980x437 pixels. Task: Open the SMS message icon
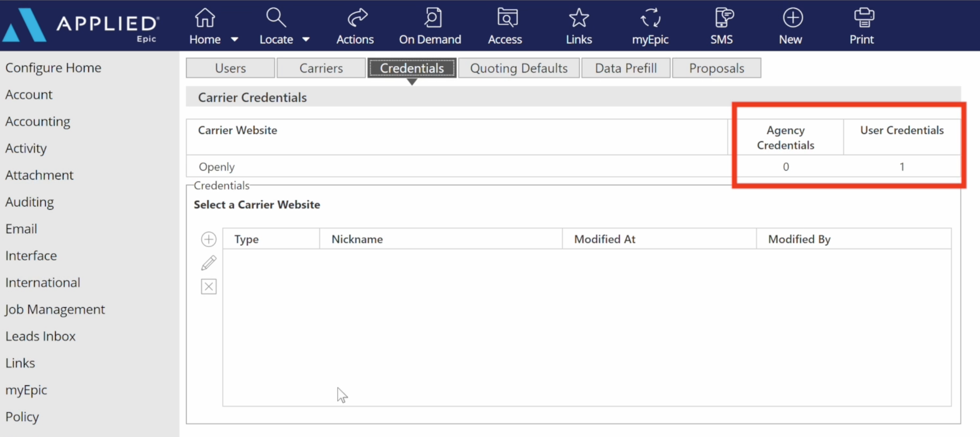pos(724,17)
